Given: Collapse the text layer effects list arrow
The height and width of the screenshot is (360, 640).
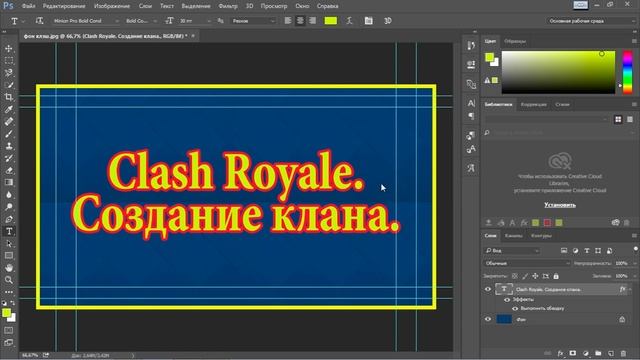Looking at the screenshot, I should tap(631, 289).
